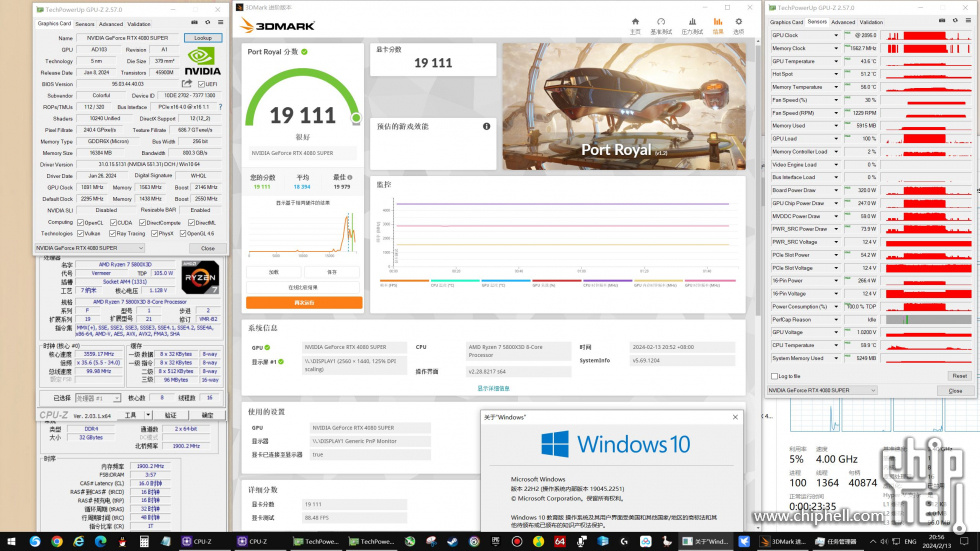The image size is (980, 551).
Task: Expand GPU Clock sensor dropdown arrow
Action: [836, 36]
